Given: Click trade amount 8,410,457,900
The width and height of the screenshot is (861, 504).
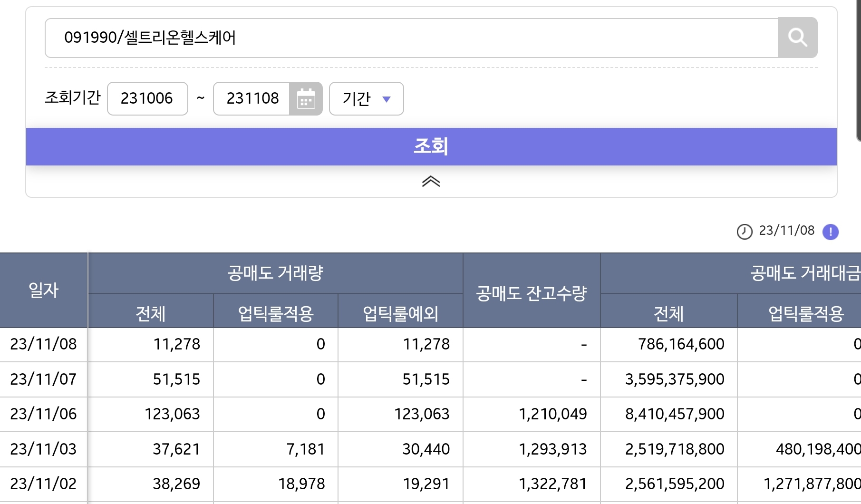Looking at the screenshot, I should [675, 414].
